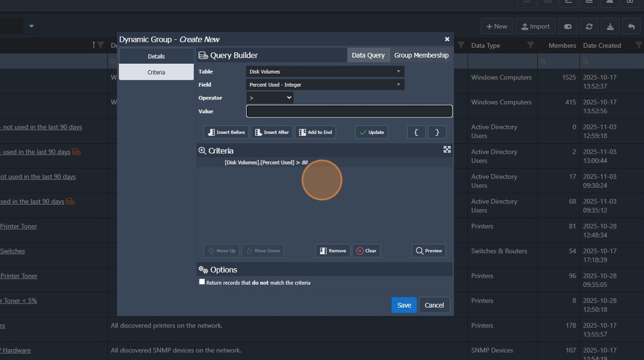The height and width of the screenshot is (360, 644).
Task: Change the Operator dropdown
Action: pos(270,98)
